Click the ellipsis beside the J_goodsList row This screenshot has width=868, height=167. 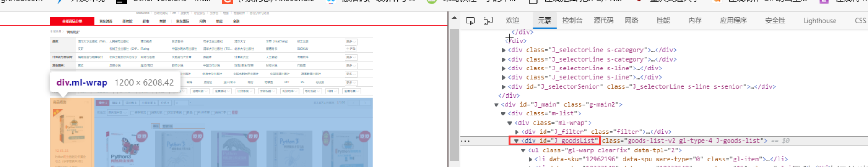(x=465, y=141)
